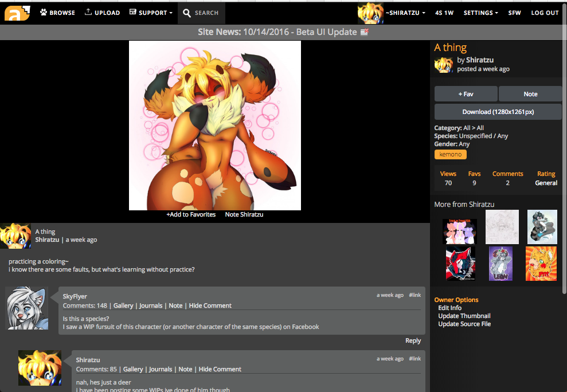Reply to SkyFlyer's comment
The image size is (567, 392).
click(x=413, y=340)
